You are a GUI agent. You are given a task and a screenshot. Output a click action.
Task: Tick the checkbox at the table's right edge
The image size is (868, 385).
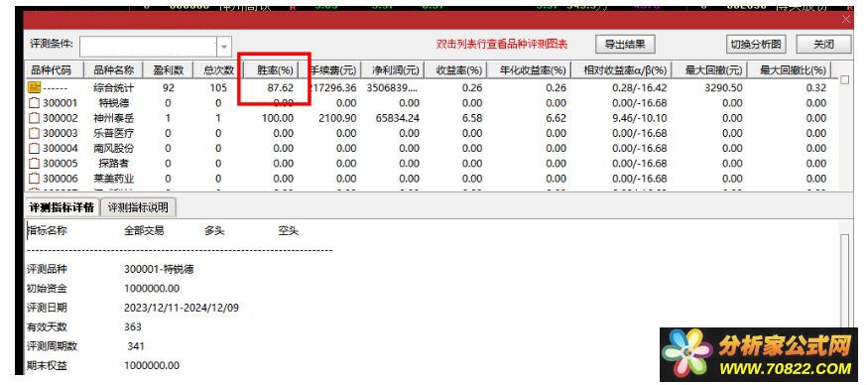pos(844,79)
